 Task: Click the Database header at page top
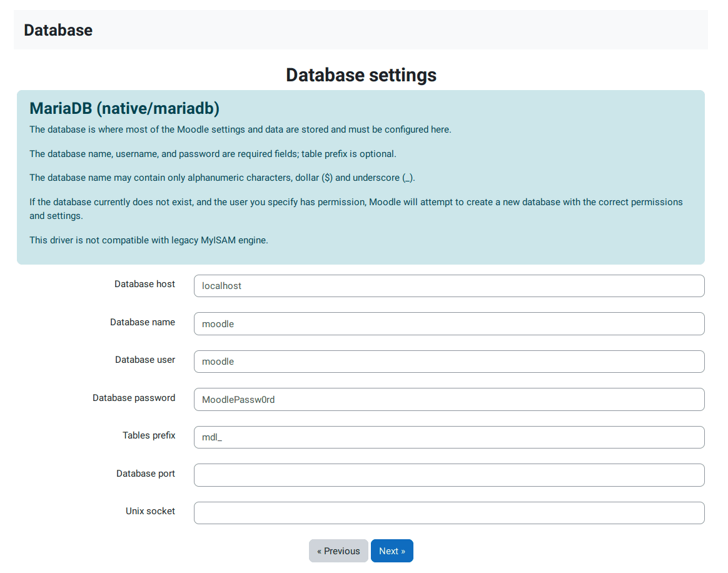pyautogui.click(x=58, y=30)
